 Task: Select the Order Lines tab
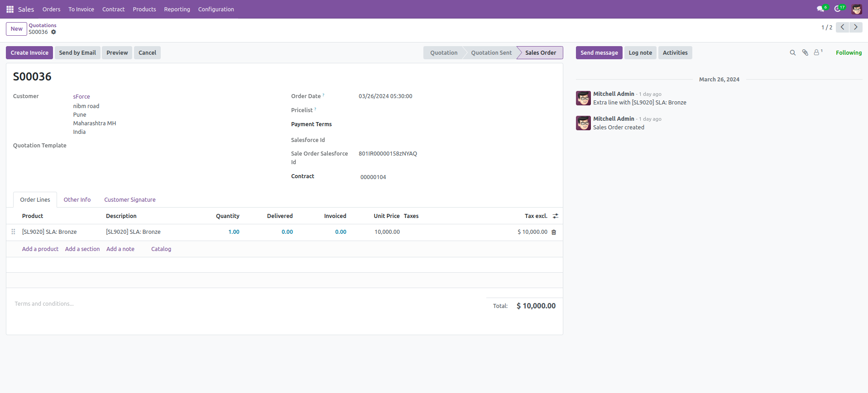coord(35,200)
